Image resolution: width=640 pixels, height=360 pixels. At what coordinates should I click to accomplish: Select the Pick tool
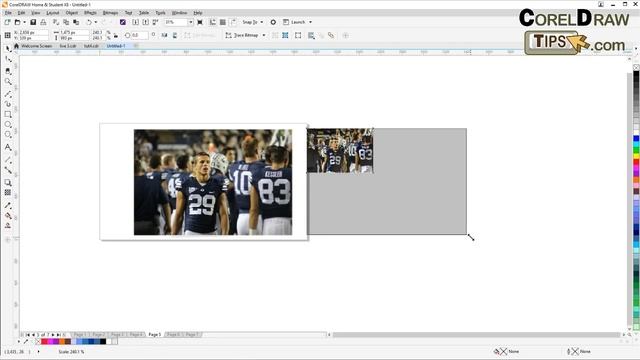(x=8, y=49)
